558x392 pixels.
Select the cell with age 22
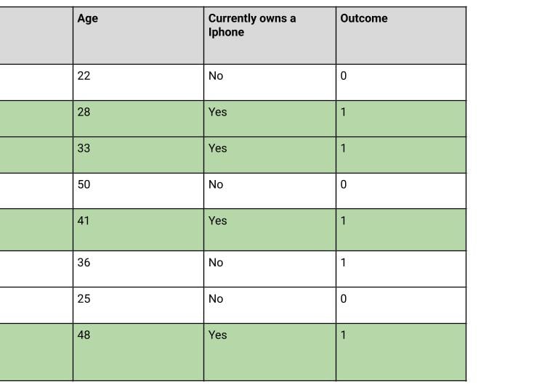[x=84, y=75]
